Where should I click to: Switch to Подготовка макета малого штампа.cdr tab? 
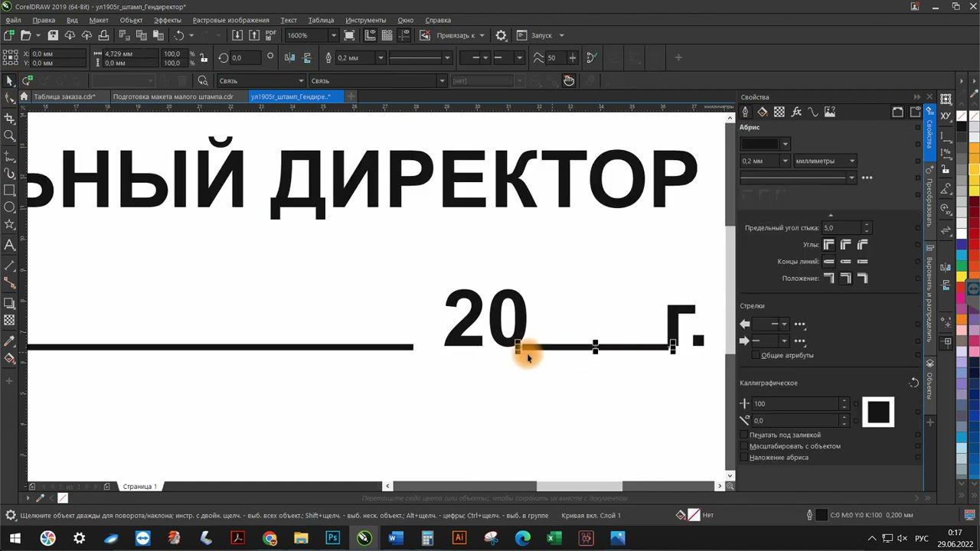coord(173,96)
